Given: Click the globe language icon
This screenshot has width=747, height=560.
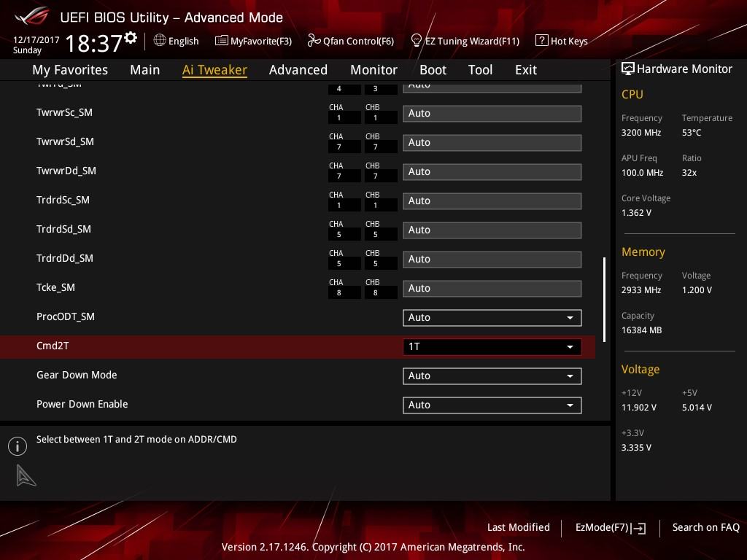Looking at the screenshot, I should [160, 40].
